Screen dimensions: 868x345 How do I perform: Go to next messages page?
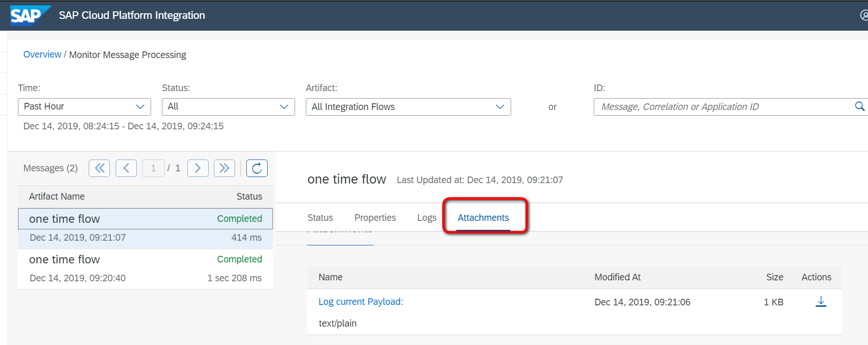point(198,168)
